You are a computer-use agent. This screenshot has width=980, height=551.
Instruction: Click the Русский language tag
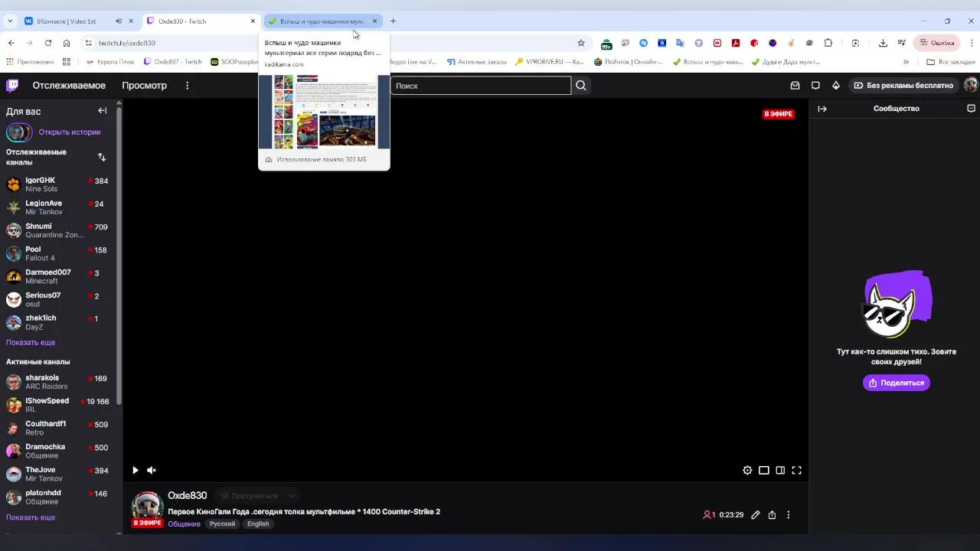coord(222,524)
